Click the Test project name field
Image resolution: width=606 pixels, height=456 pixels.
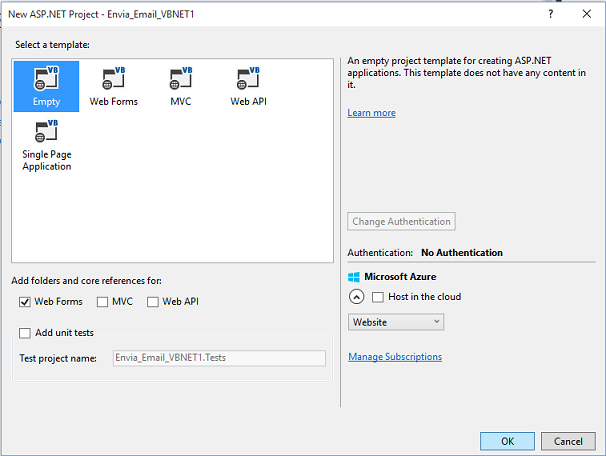pos(219,358)
